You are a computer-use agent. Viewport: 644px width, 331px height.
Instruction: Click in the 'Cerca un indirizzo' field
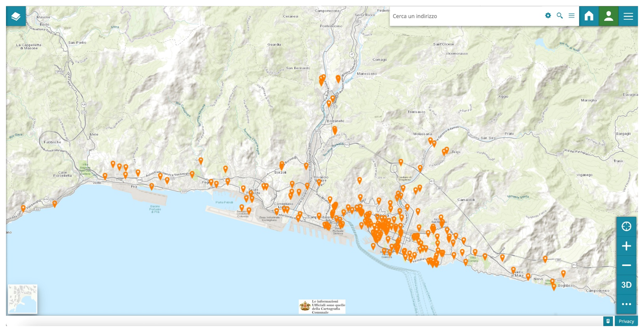465,16
